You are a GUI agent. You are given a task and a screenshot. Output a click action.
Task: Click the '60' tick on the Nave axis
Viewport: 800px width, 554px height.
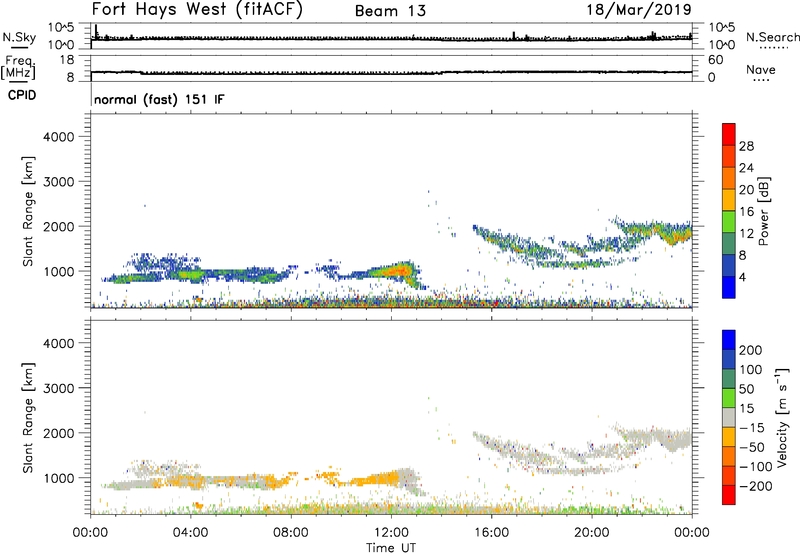click(715, 60)
